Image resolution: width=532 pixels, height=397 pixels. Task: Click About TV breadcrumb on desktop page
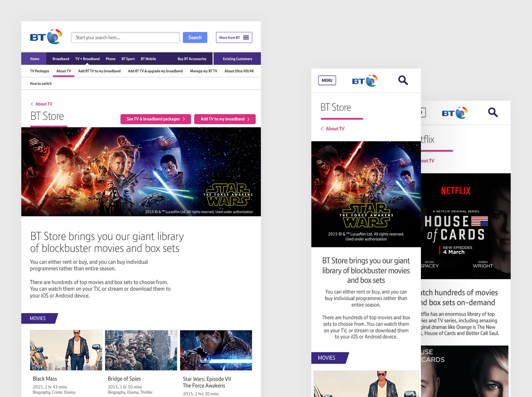41,104
